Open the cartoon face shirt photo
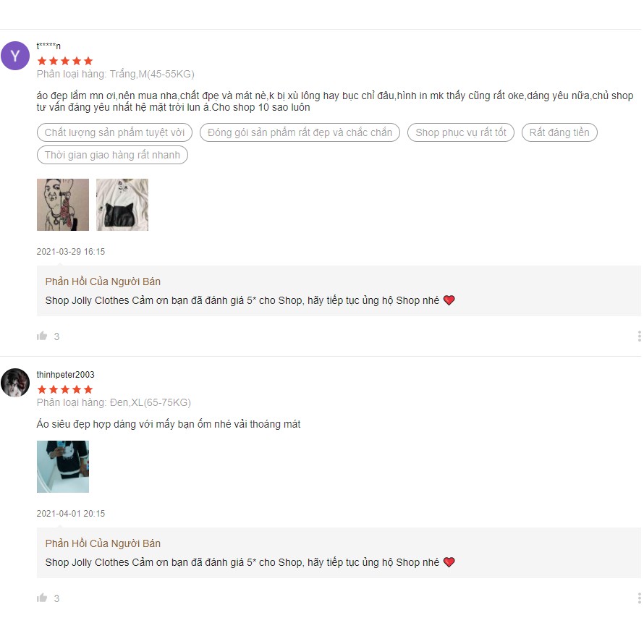 coord(63,205)
